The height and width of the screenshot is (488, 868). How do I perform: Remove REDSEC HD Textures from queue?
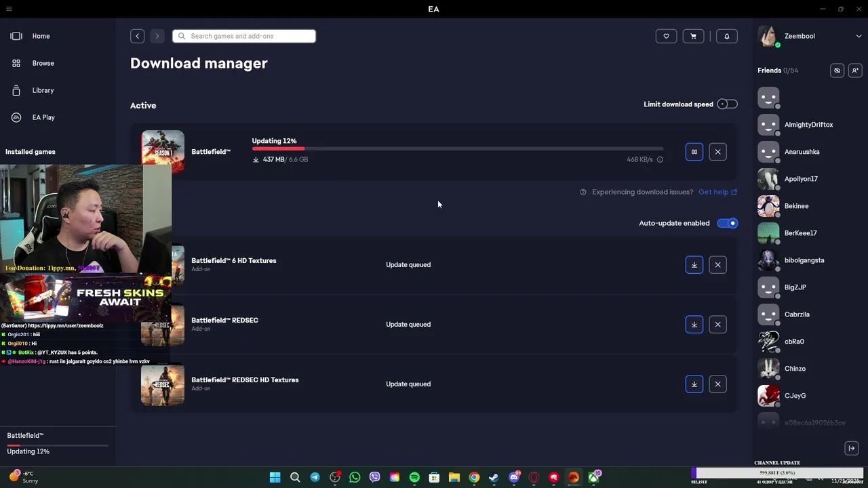(717, 384)
